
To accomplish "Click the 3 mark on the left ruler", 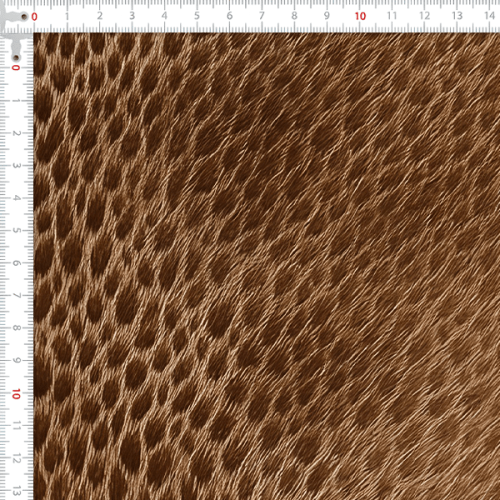I will pos(16,166).
